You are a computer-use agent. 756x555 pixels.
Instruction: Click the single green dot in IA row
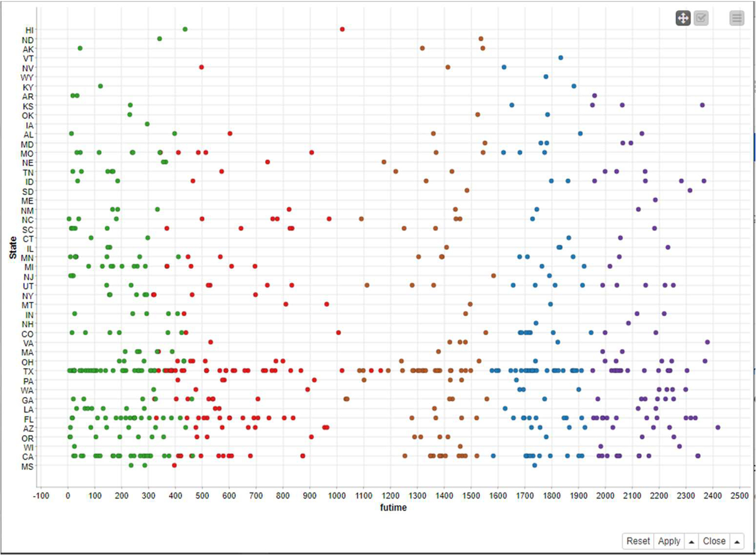click(147, 124)
